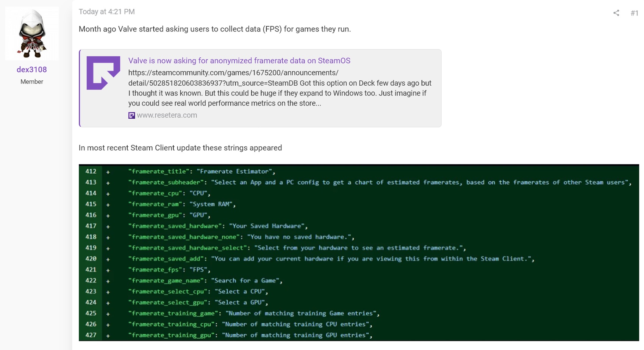Open 'Valve is now asking for anonymized framerate data' link

click(x=239, y=61)
